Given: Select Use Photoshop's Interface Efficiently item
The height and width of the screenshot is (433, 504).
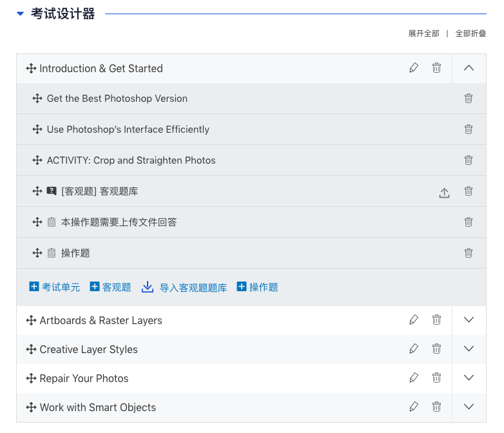Looking at the screenshot, I should 128,130.
